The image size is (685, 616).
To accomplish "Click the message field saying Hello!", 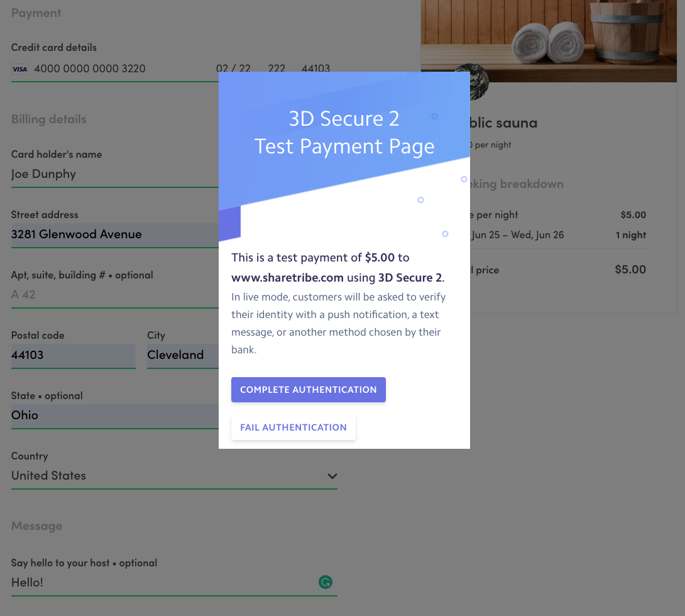I will (x=157, y=583).
